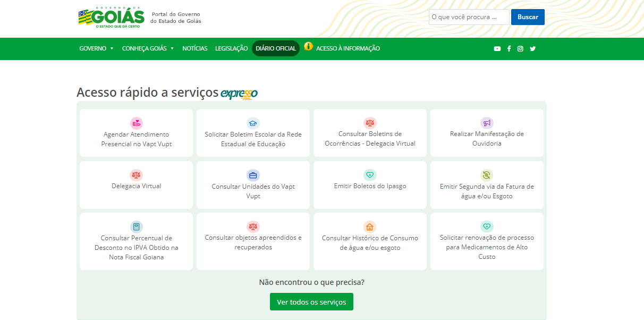
Task: Open the Realizar Manifestação de Ouvidoria service link
Action: pos(487,138)
